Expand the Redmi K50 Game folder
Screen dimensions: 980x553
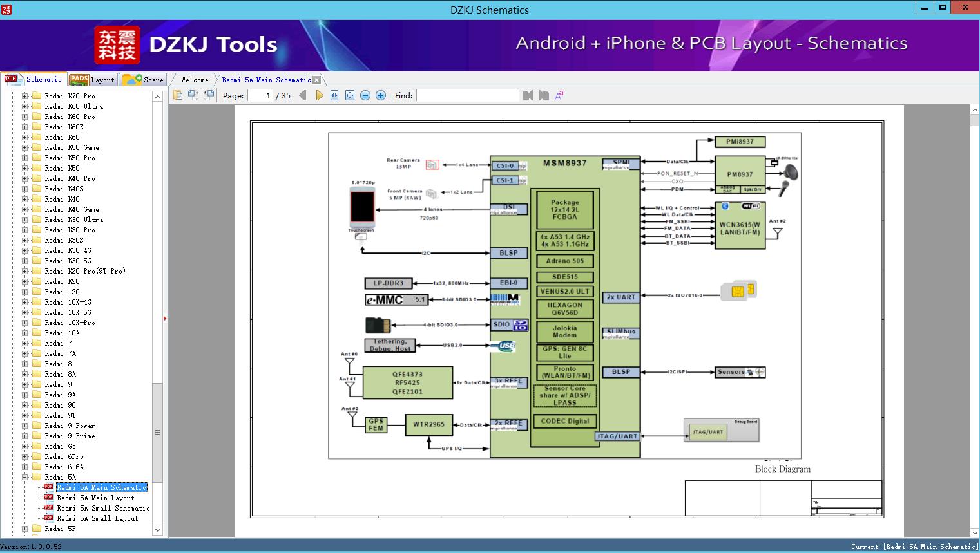[24, 147]
